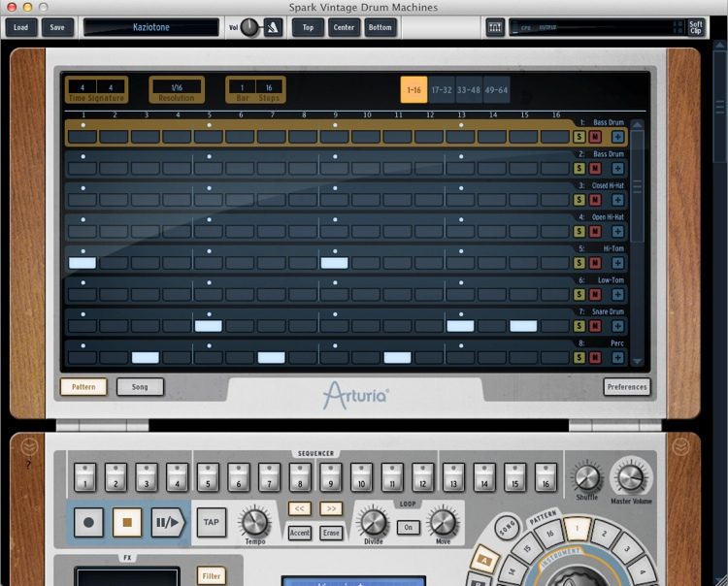Screen dimensions: 728x586
Task: Solo the Open Hi-Hat track
Action: click(x=579, y=232)
